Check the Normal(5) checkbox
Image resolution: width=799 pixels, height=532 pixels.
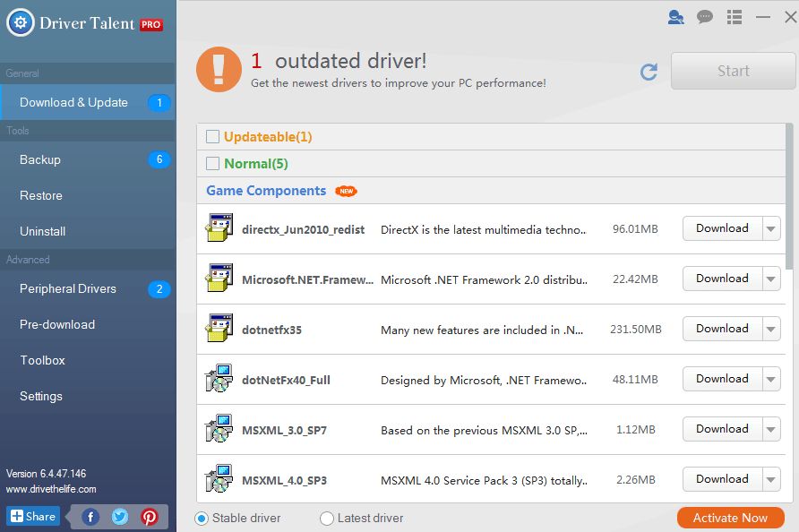tap(212, 164)
